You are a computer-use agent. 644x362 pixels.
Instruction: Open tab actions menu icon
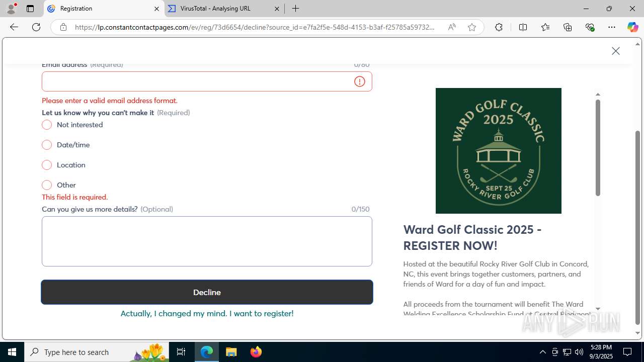[x=30, y=9]
